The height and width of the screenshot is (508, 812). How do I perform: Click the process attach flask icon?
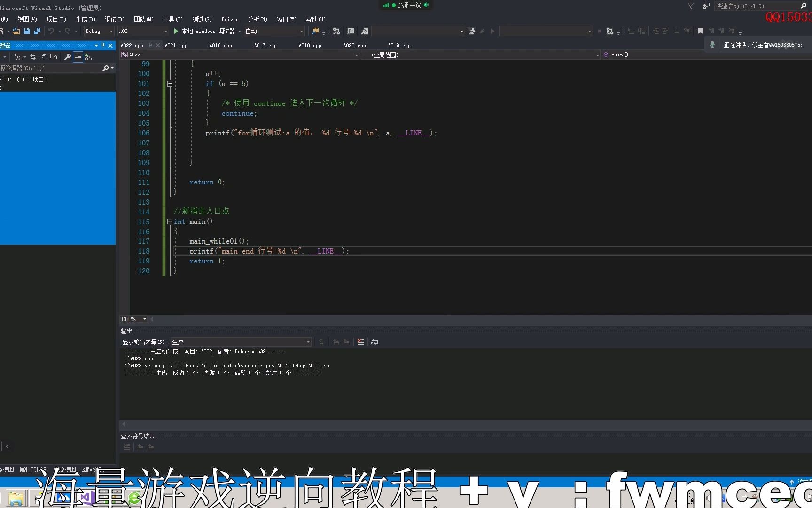[x=471, y=31]
